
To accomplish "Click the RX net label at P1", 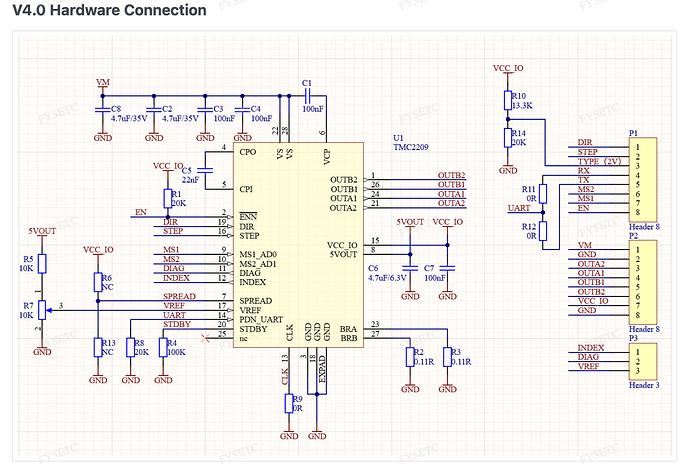I will pyautogui.click(x=584, y=170).
